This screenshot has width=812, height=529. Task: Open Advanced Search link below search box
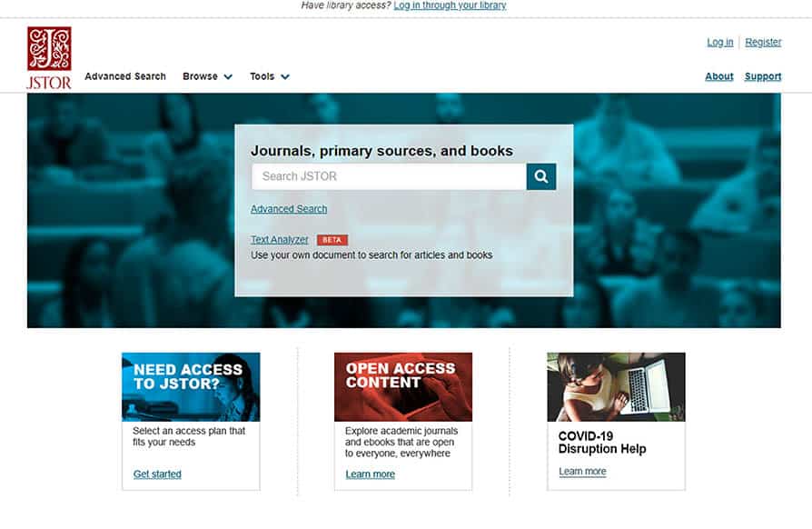click(x=289, y=209)
